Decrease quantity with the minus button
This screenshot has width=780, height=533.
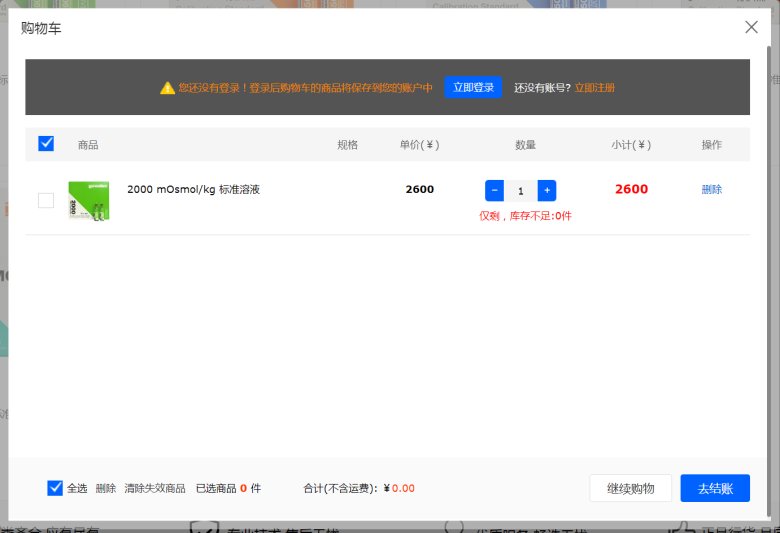point(494,190)
